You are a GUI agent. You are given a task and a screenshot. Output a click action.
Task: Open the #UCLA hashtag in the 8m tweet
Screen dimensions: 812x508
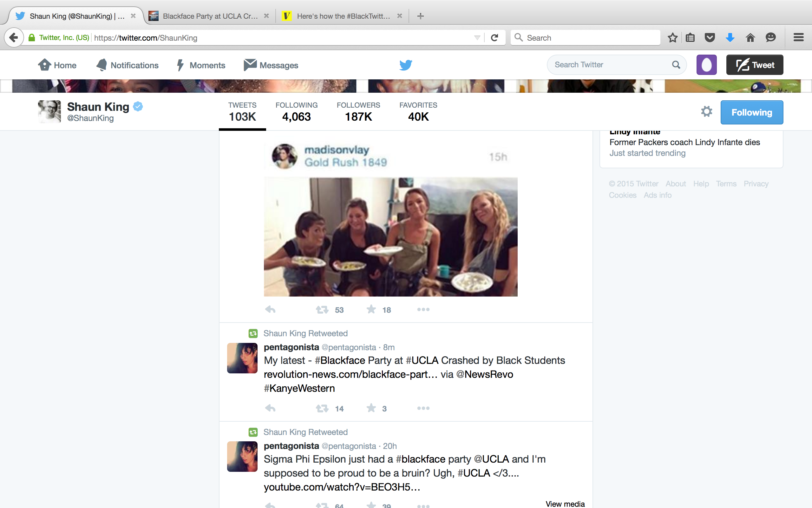coord(422,360)
